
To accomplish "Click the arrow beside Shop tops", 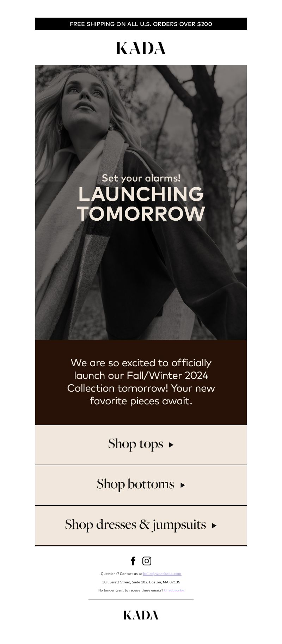I will pos(171,445).
